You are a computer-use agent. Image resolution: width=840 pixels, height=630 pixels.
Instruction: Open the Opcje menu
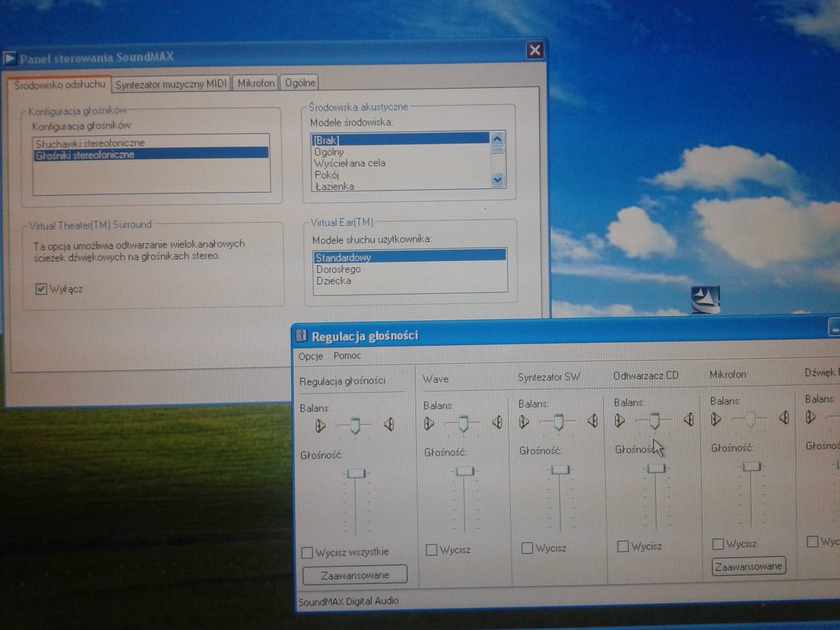pyautogui.click(x=311, y=356)
